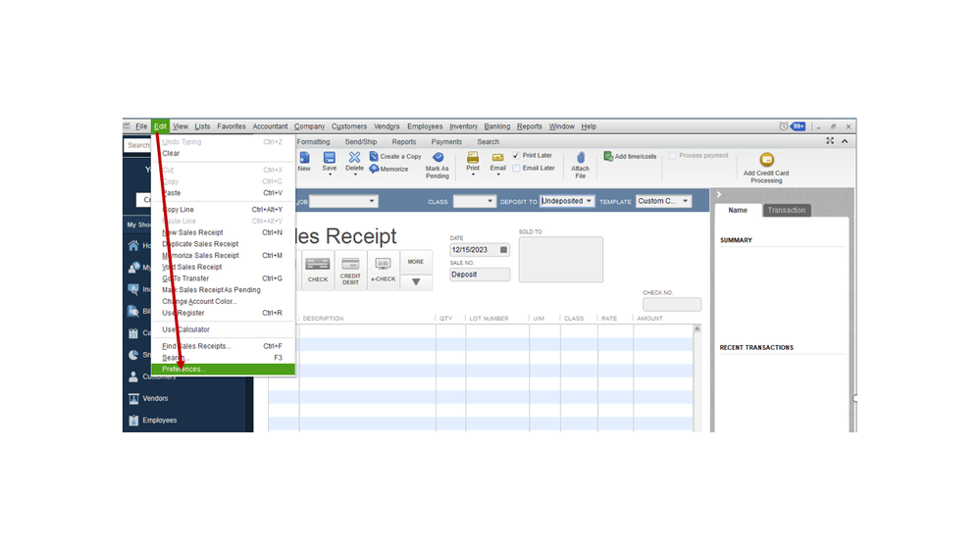Open the Class dropdown

click(490, 201)
